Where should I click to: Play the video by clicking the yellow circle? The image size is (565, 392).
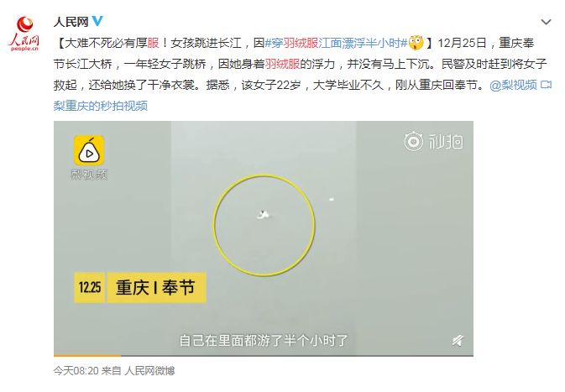tap(264, 225)
